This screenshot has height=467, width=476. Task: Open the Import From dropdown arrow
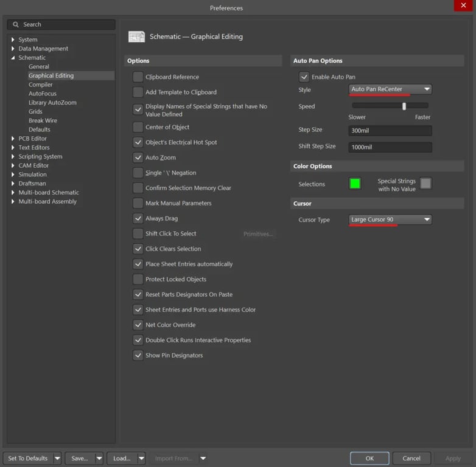click(x=203, y=458)
